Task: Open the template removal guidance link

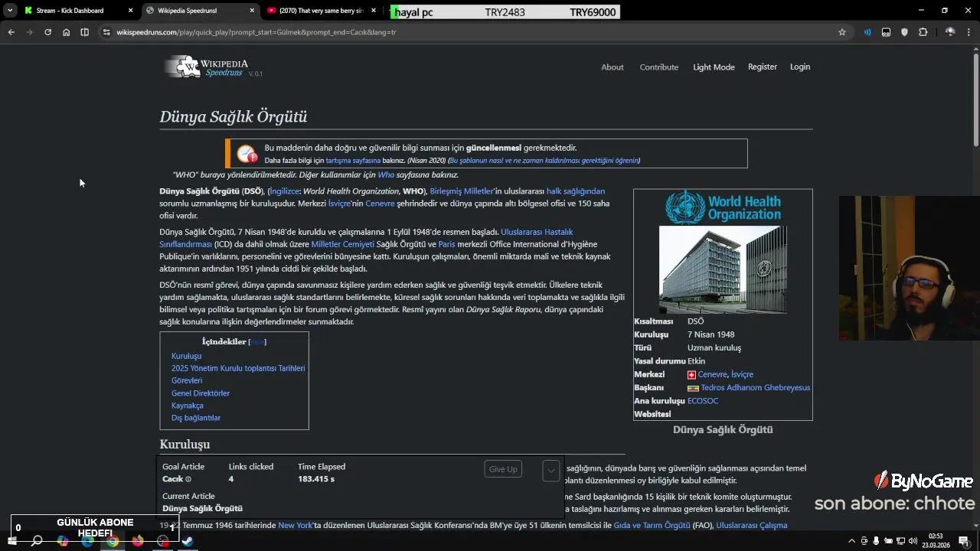Action: [544, 161]
